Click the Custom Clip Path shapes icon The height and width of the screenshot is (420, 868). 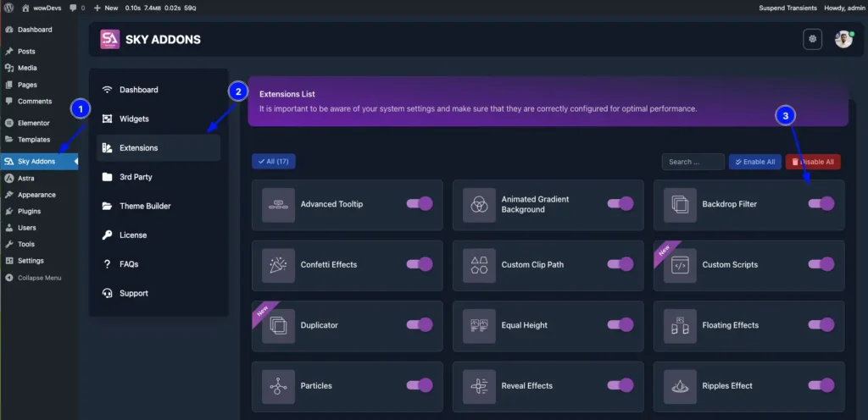click(480, 266)
